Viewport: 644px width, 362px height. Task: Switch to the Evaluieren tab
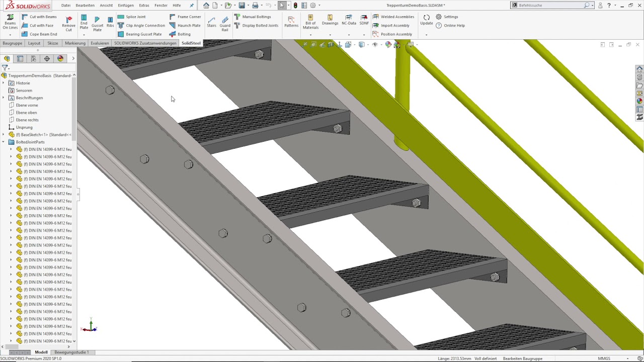pos(100,43)
